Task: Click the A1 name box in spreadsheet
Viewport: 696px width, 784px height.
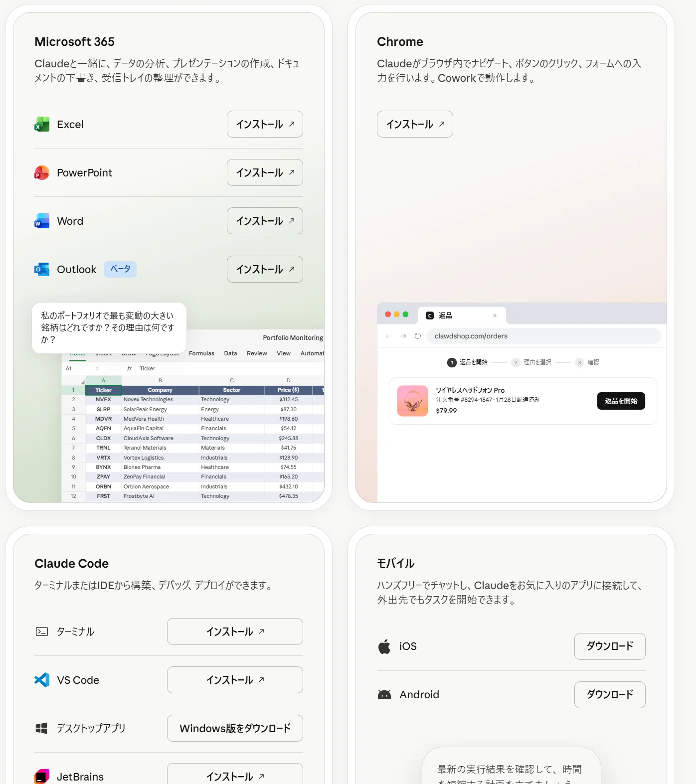Action: pos(82,368)
